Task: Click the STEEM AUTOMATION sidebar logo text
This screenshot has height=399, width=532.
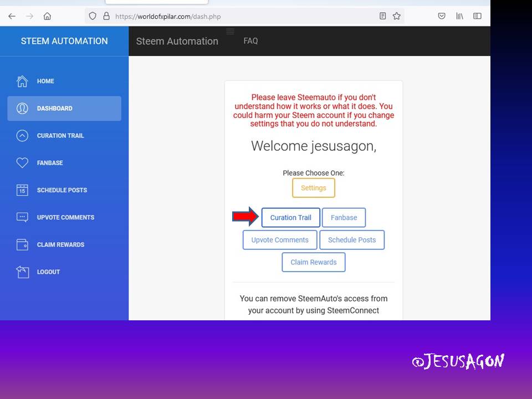Action: (x=64, y=41)
